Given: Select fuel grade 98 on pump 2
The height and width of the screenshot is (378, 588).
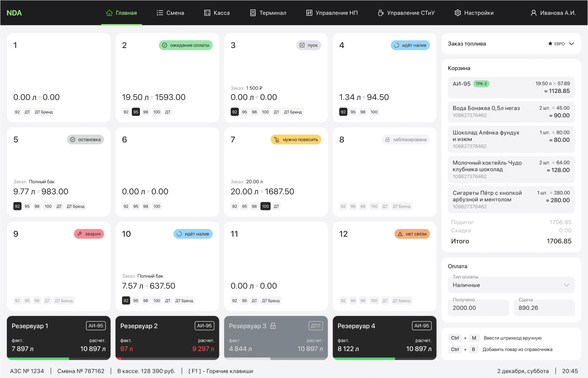Looking at the screenshot, I should (x=146, y=112).
